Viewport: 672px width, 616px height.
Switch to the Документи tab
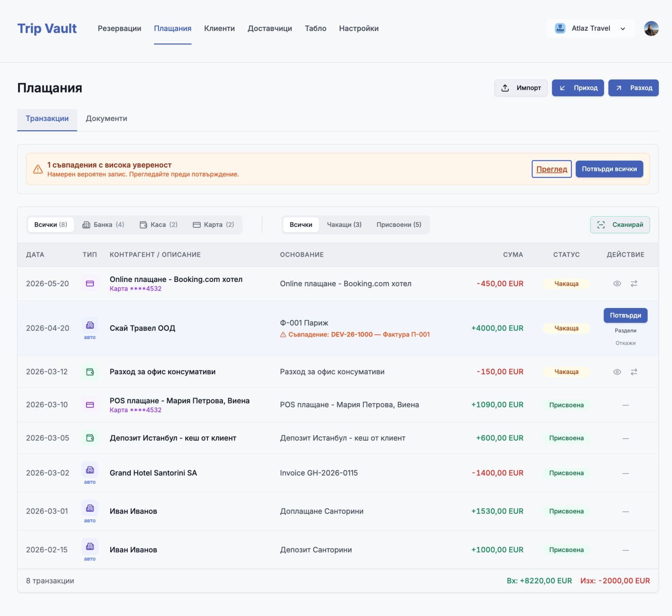106,119
